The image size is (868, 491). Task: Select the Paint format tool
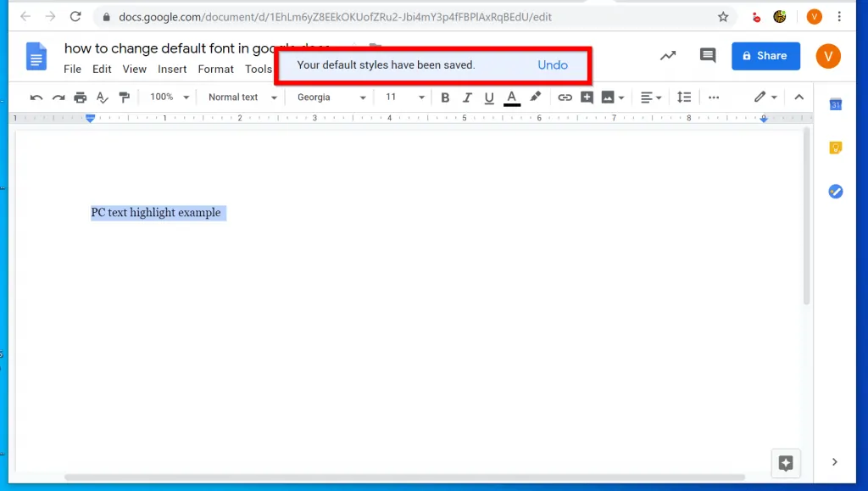(x=124, y=97)
